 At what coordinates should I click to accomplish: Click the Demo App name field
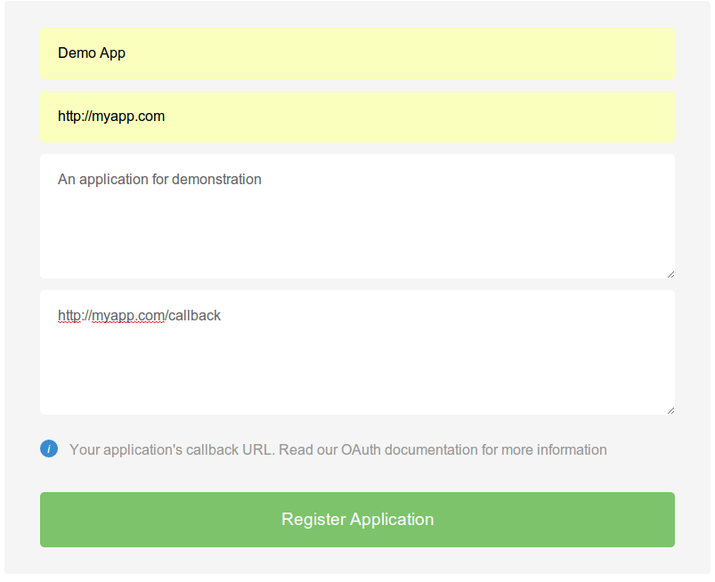(357, 53)
